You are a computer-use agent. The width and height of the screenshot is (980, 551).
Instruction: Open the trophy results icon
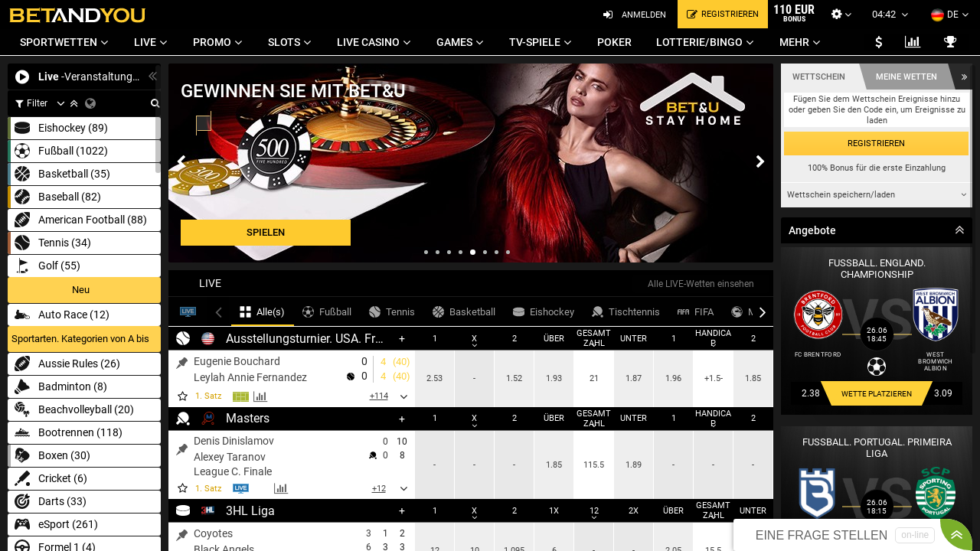[x=950, y=42]
